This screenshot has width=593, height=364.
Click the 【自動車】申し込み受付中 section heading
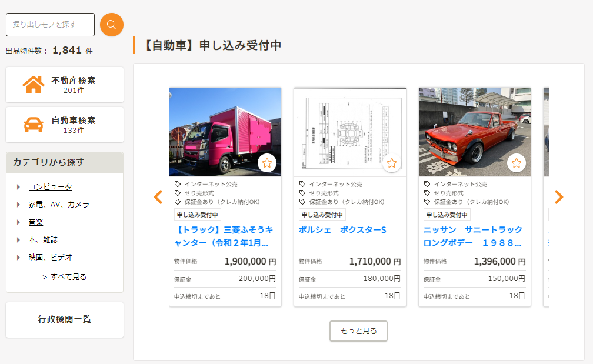pos(212,45)
